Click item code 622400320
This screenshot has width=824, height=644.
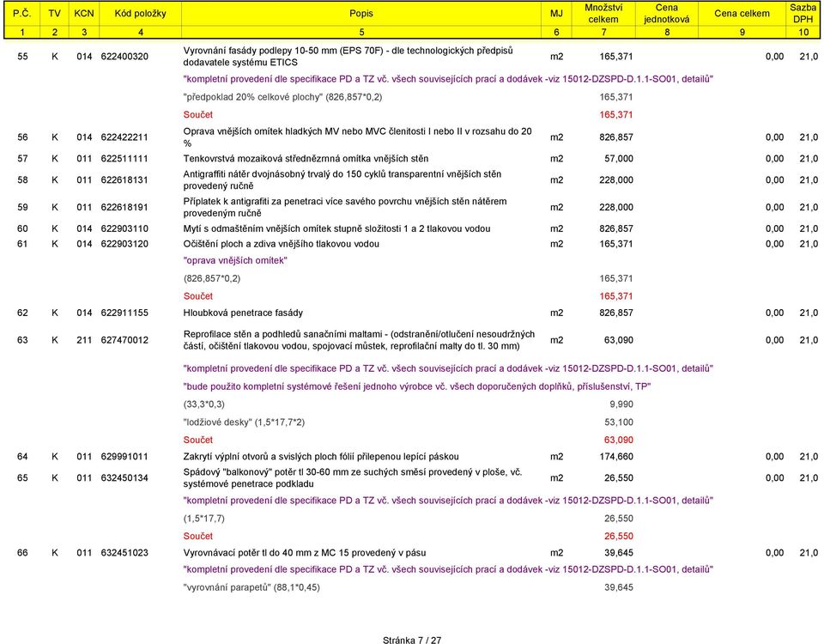tap(124, 57)
